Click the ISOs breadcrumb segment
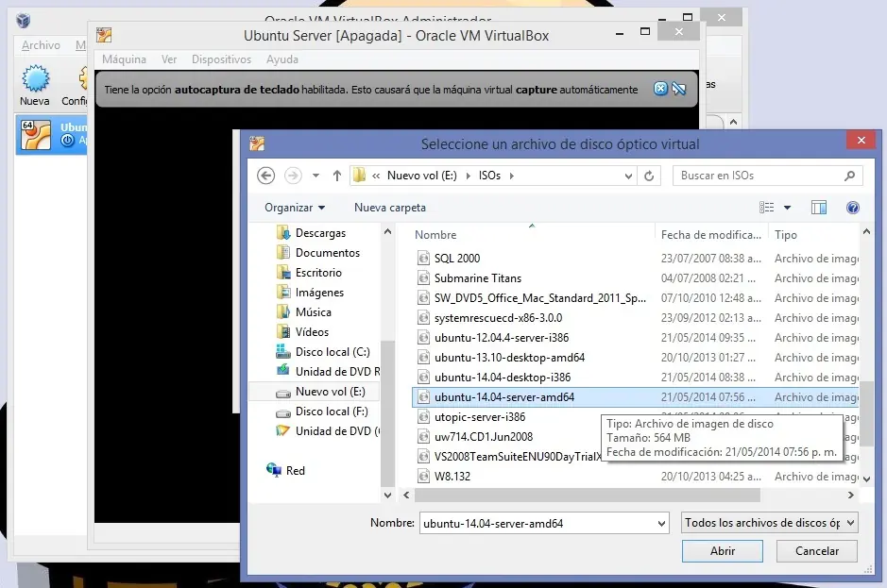Image resolution: width=887 pixels, height=588 pixels. [489, 176]
